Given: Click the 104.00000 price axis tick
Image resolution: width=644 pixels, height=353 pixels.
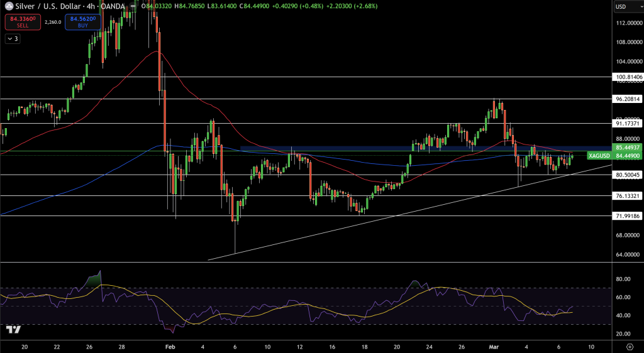Looking at the screenshot, I should click(628, 62).
